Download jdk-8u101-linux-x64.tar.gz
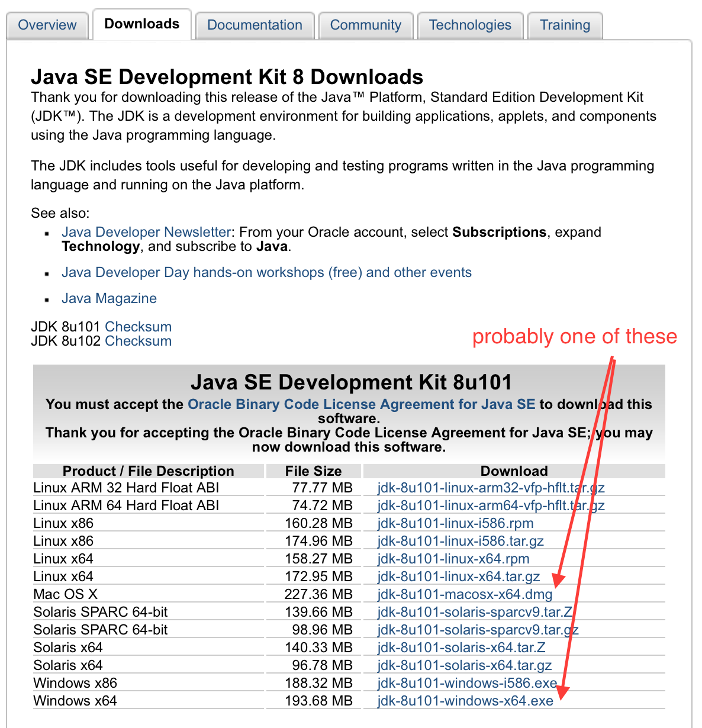The width and height of the screenshot is (702, 728). (459, 576)
